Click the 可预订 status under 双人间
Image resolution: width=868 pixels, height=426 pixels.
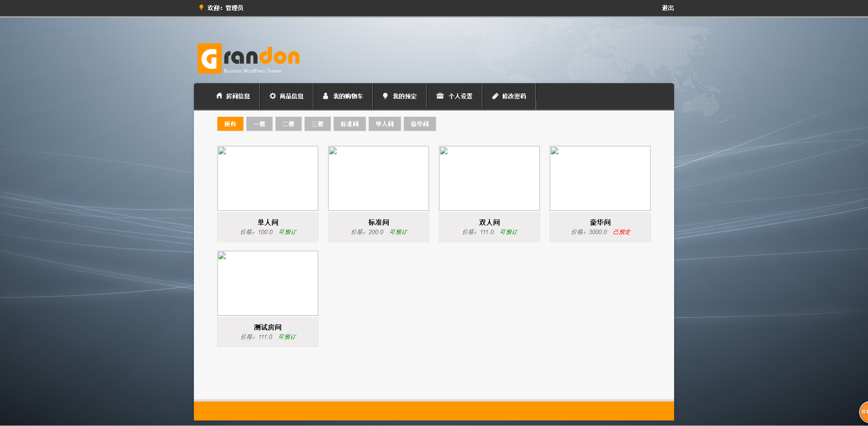509,232
